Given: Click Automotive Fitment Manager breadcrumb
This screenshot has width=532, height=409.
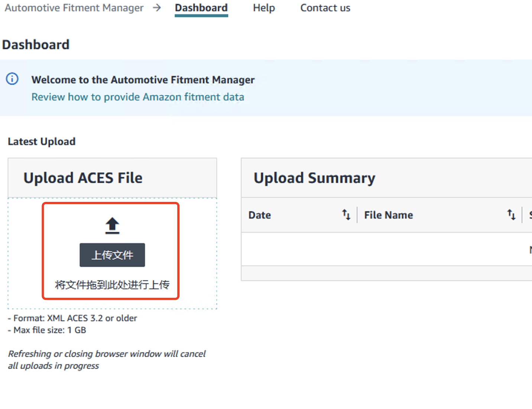Looking at the screenshot, I should tap(74, 8).
